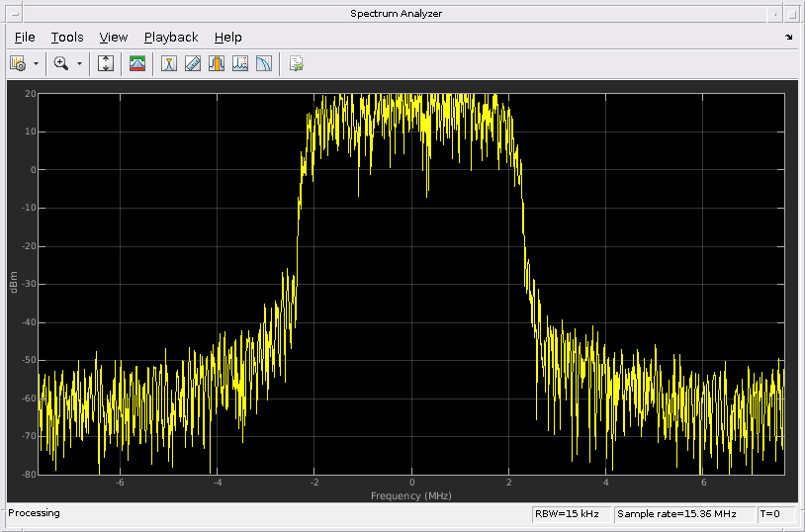The height and width of the screenshot is (532, 805).
Task: Toggle the ruler-shaped measurement tool icon
Action: [193, 63]
